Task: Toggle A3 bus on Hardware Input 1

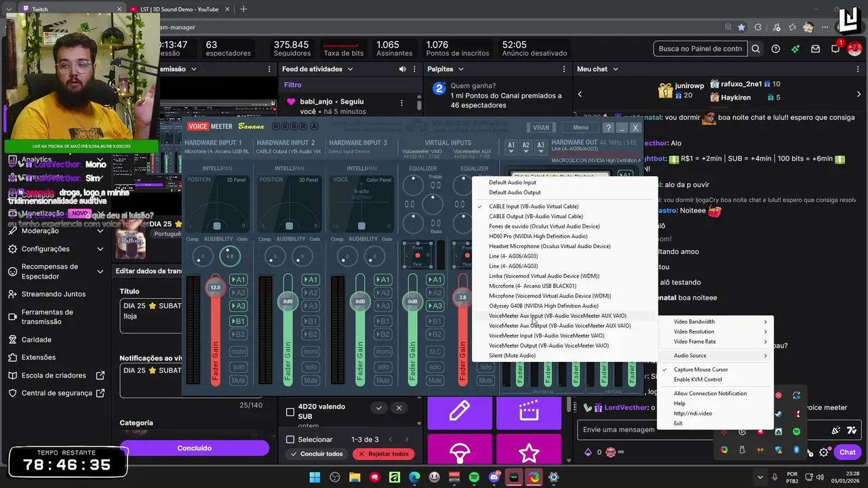Action: click(238, 306)
